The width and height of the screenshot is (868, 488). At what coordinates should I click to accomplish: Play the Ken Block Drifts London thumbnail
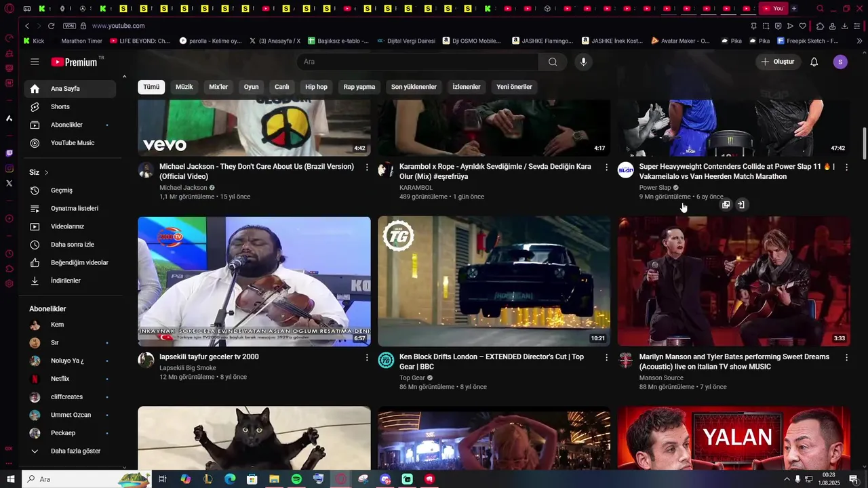coord(494,281)
